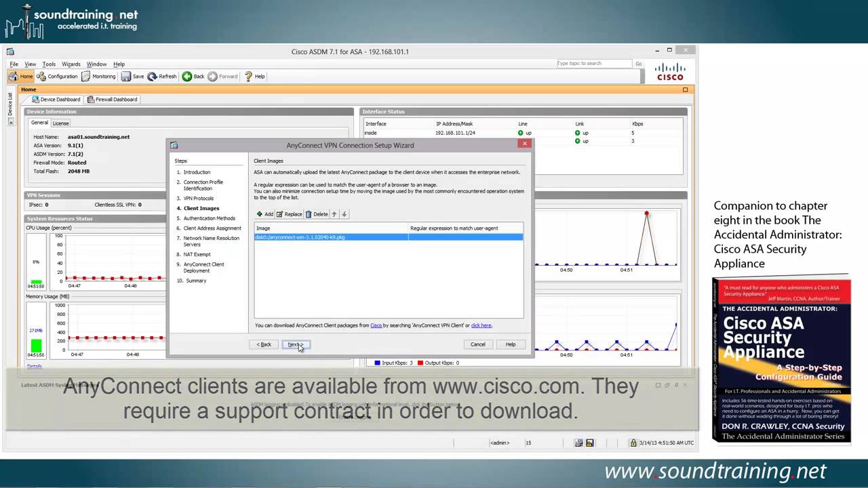This screenshot has width=868, height=488.
Task: Click the green memory usage bar
Action: 36,346
